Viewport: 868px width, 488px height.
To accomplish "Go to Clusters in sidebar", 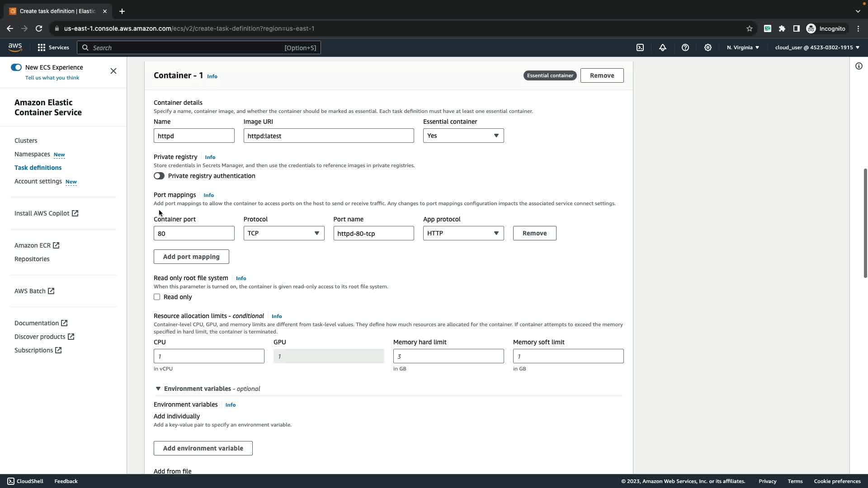I will point(26,141).
